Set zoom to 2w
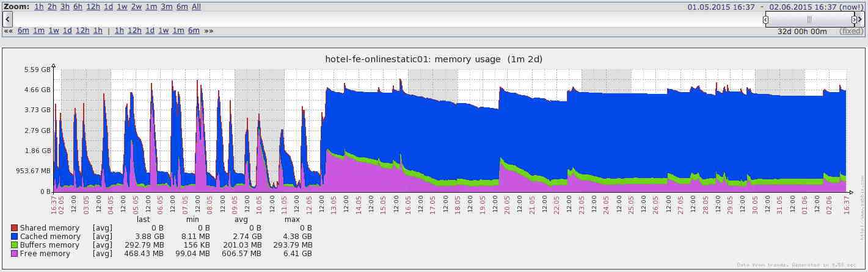Viewport: 868px width, 272px height. coord(136,7)
